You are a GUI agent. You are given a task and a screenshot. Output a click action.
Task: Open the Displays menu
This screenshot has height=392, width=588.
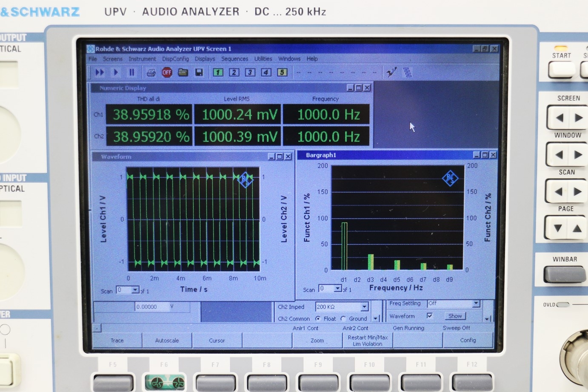tap(205, 59)
